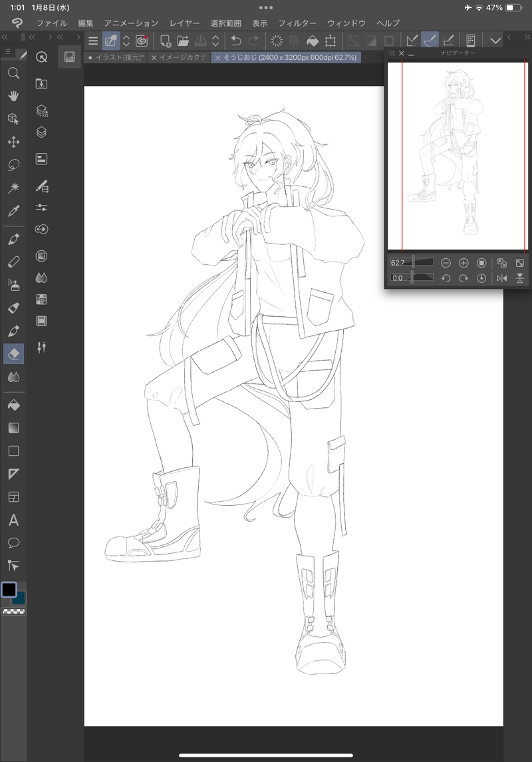
Task: Select the Eyedropper tool
Action: 13,210
